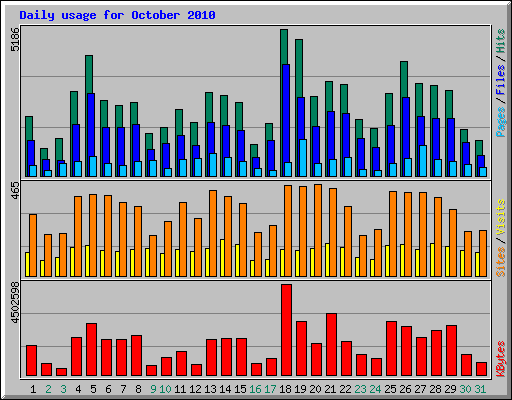Click green weekend day label 9
This screenshot has height=400, width=512.
pyautogui.click(x=153, y=389)
